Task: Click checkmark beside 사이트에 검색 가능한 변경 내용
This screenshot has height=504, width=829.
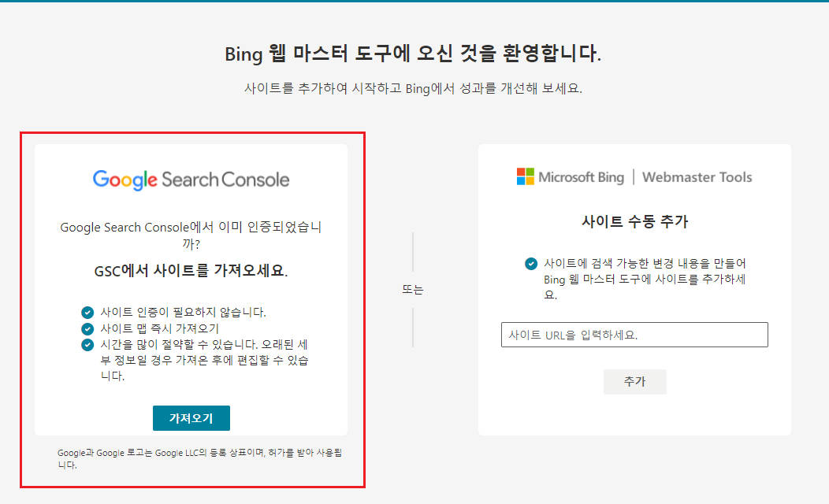Action: point(531,263)
